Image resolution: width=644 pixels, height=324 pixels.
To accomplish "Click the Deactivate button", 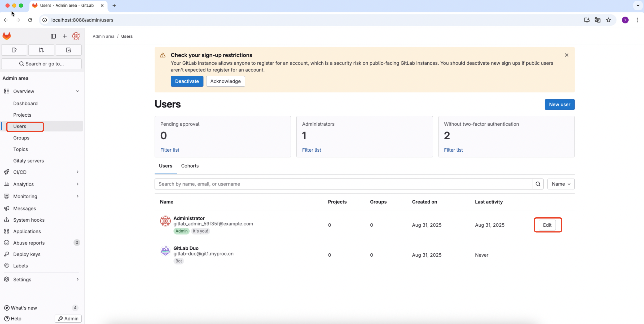I will 187,81.
